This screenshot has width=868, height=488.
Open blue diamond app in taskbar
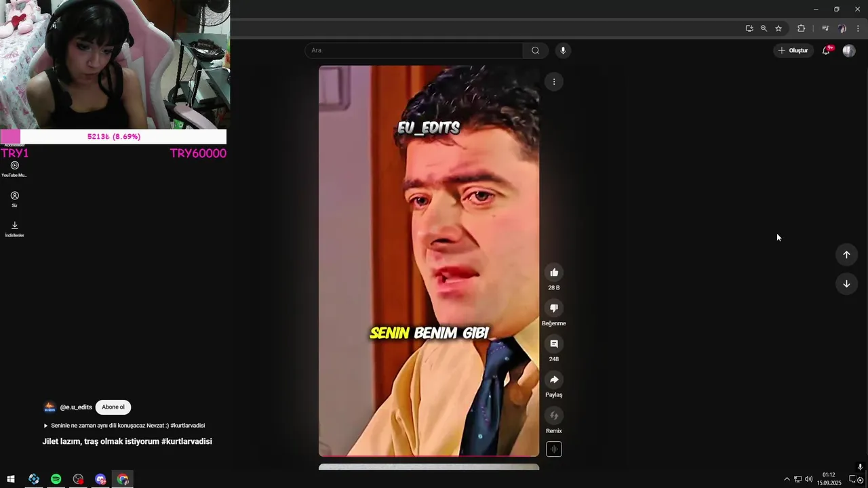pyautogui.click(x=33, y=479)
